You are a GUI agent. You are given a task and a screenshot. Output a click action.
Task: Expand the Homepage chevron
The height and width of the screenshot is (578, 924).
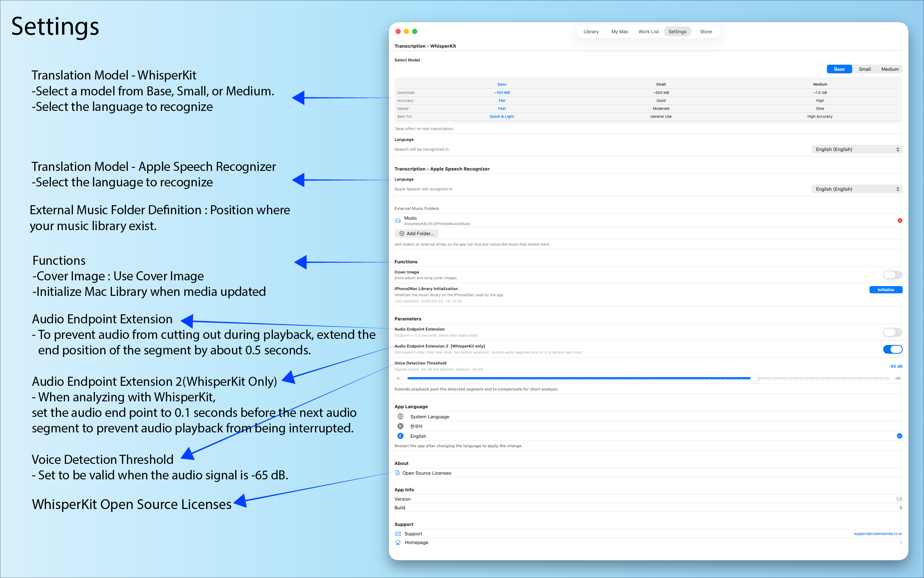901,543
